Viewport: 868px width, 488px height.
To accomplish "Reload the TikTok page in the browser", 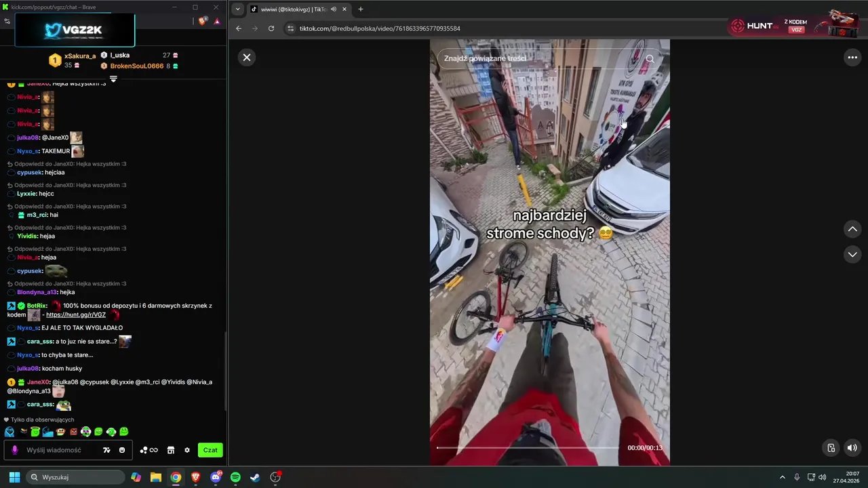I will [271, 28].
